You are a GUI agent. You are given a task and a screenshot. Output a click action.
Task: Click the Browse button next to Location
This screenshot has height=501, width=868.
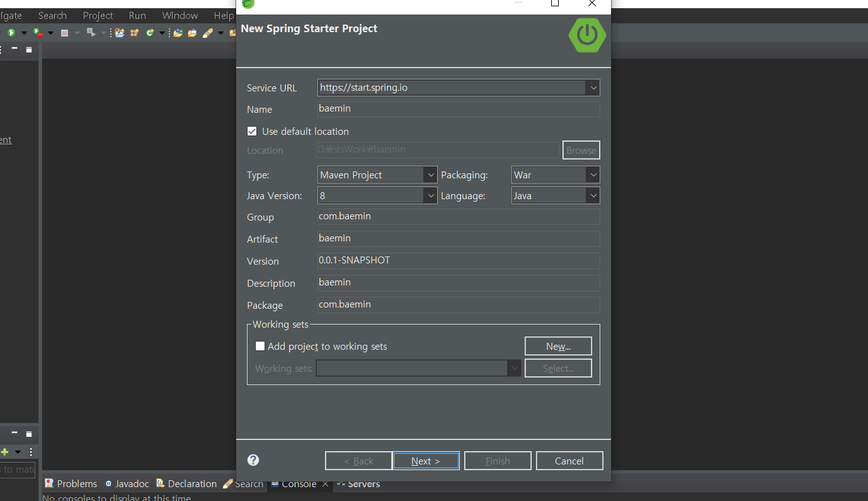coord(581,150)
